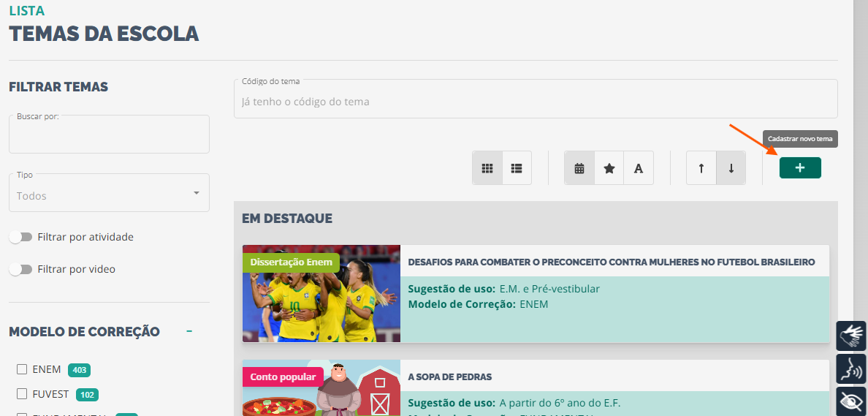868x416 pixels.
Task: Check the ENEM correction model box
Action: point(22,369)
